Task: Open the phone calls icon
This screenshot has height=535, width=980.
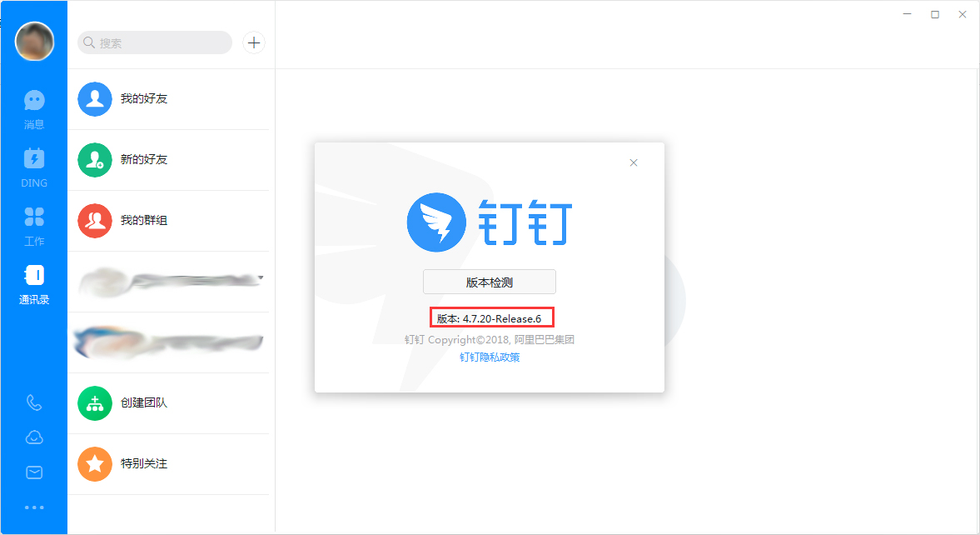Action: point(33,402)
